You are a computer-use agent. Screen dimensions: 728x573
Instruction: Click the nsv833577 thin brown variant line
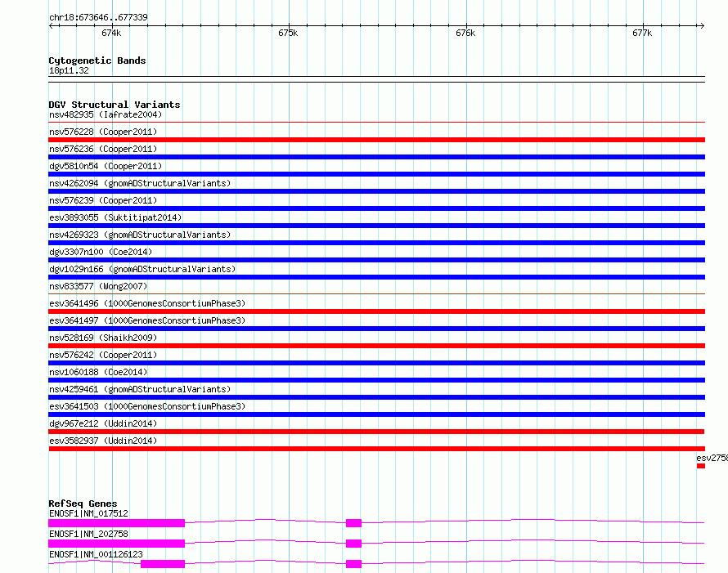point(376,293)
